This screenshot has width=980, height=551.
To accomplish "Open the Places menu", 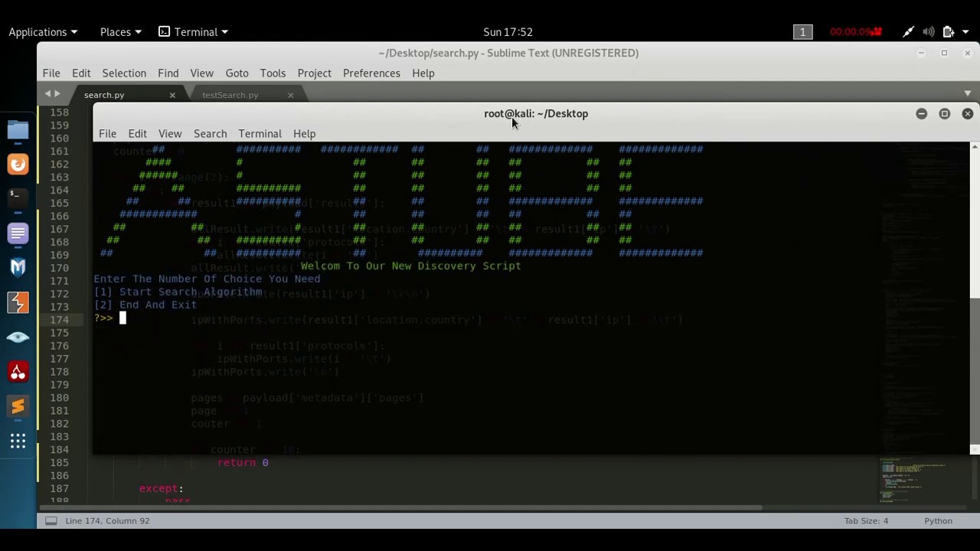I will click(120, 32).
